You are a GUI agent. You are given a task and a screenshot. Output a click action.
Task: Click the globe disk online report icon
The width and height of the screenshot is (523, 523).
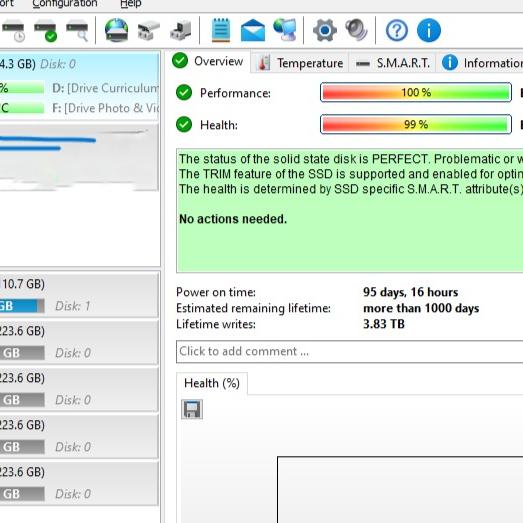tap(116, 30)
